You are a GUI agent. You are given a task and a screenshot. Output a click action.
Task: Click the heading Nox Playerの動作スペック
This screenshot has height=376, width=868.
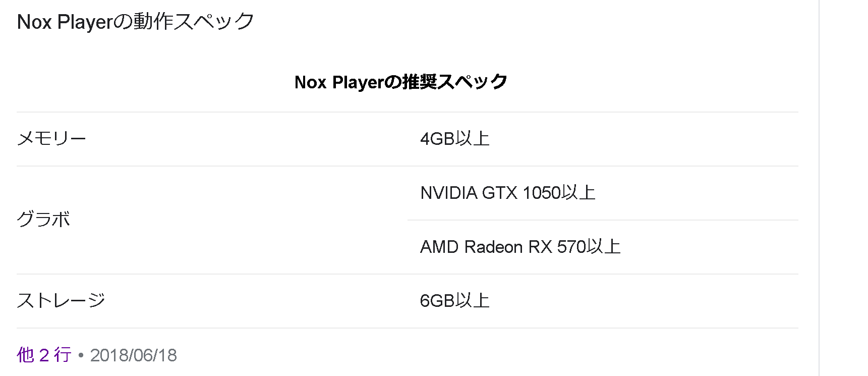[x=135, y=22]
